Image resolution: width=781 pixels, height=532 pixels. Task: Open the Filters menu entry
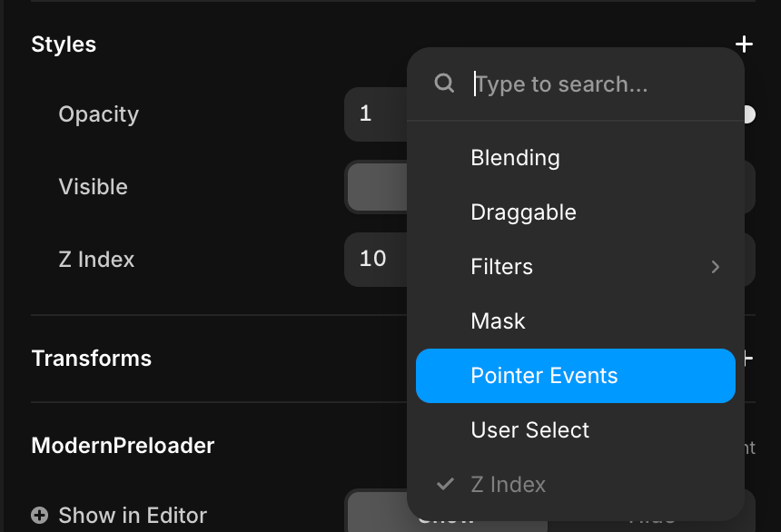pyautogui.click(x=502, y=267)
